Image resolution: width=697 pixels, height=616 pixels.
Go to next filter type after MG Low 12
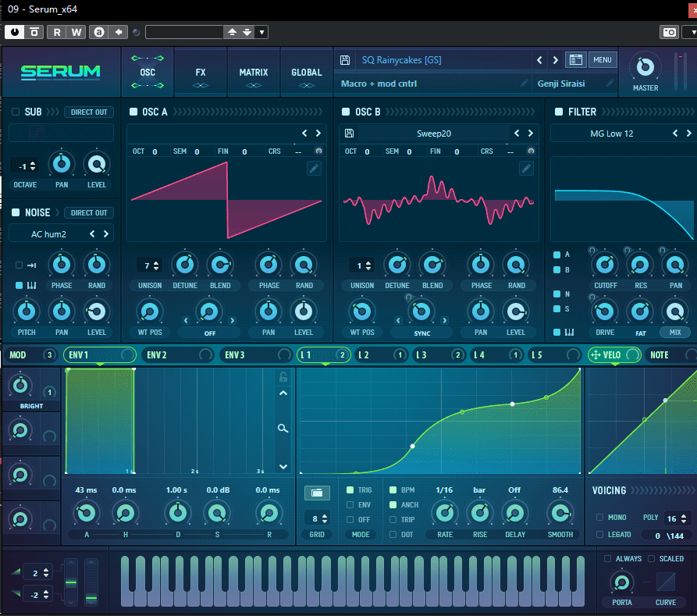(688, 134)
